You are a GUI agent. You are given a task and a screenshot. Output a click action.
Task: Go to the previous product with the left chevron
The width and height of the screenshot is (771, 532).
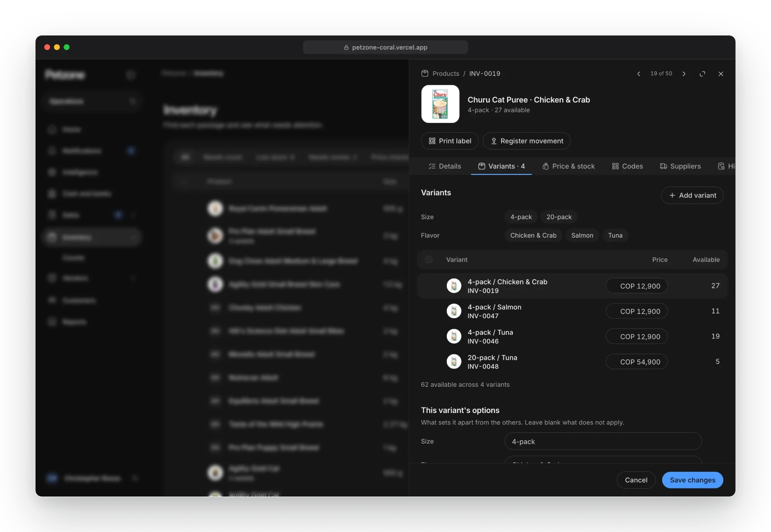[639, 74]
